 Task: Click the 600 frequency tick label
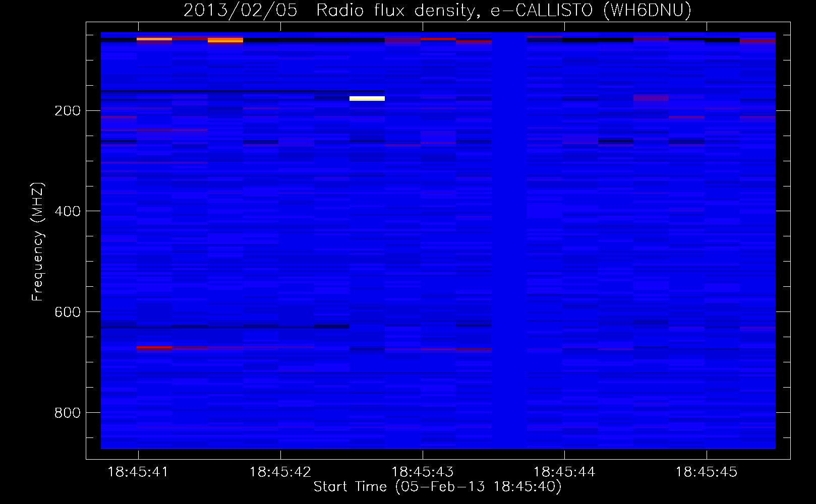coord(68,312)
